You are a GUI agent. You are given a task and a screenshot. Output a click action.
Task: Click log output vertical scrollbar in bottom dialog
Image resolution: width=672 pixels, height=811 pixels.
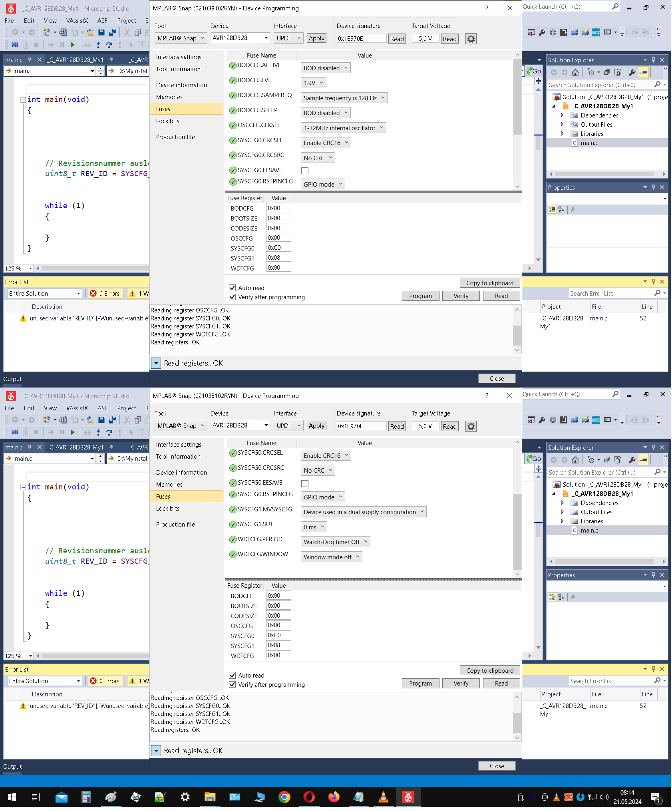517,722
